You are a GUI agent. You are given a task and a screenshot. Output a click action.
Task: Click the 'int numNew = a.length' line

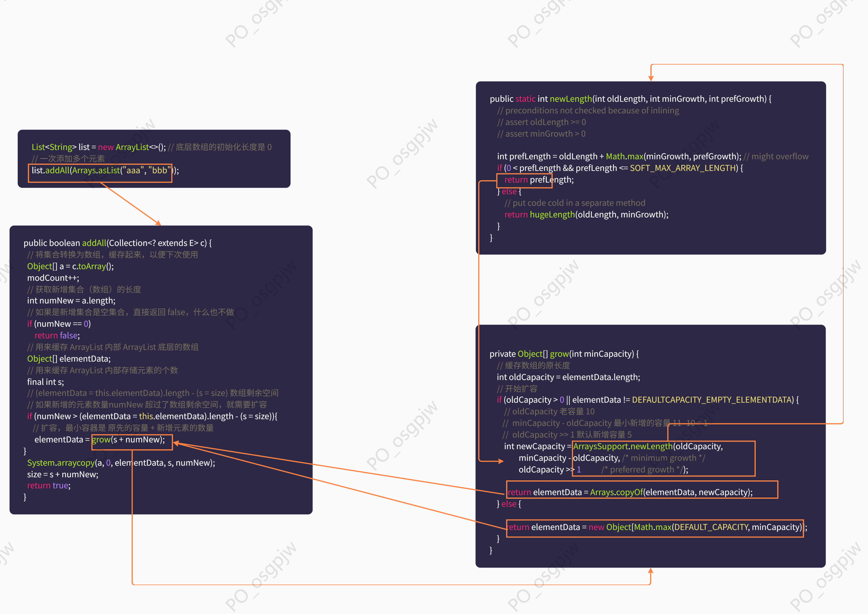71,301
